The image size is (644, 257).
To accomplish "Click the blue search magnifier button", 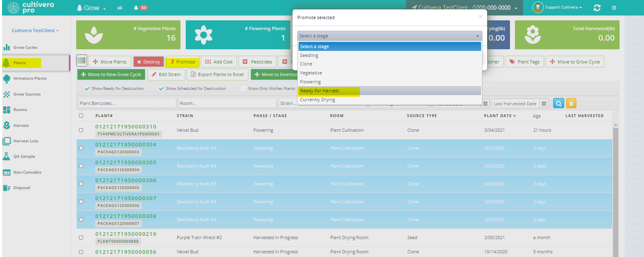I will (x=558, y=104).
